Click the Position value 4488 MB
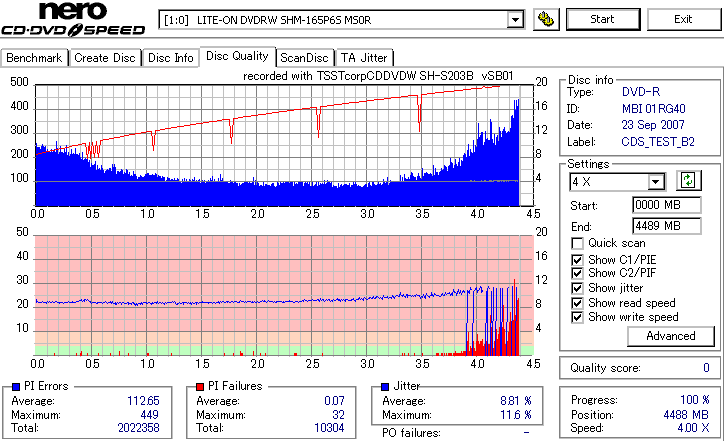This screenshot has height=441, width=724. click(686, 415)
